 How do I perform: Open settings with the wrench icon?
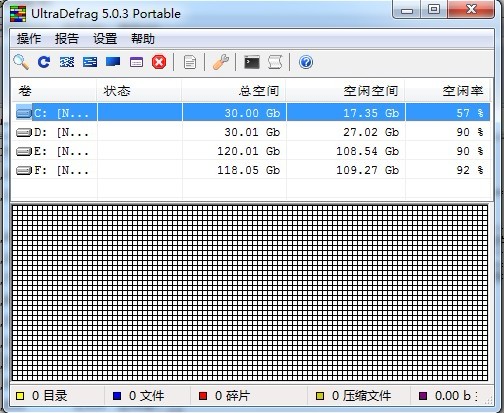(221, 62)
